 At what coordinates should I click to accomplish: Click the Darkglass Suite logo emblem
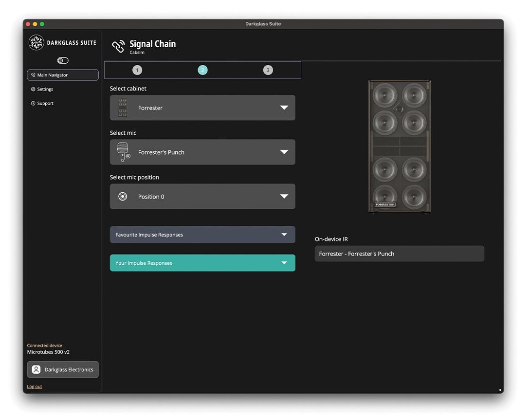click(x=36, y=42)
